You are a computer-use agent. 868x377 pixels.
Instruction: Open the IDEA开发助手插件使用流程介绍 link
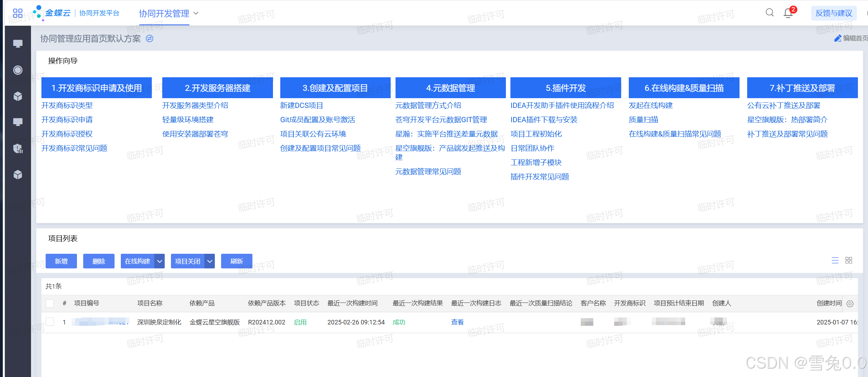pos(562,105)
